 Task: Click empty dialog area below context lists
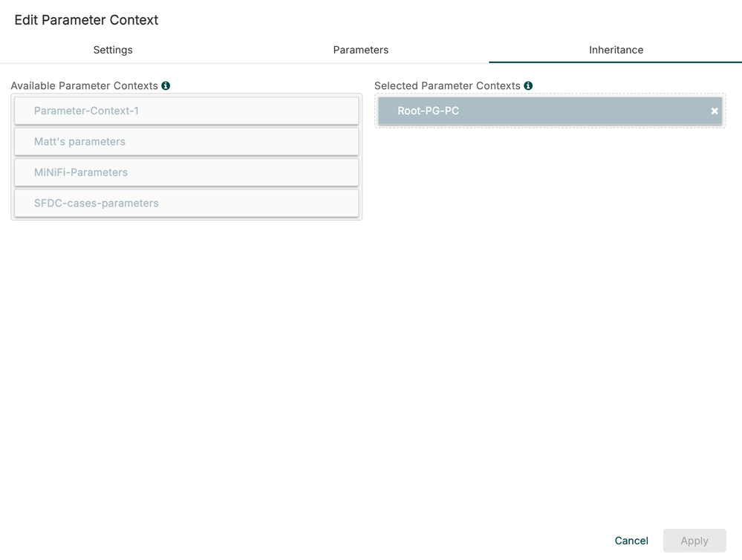pyautogui.click(x=371, y=356)
